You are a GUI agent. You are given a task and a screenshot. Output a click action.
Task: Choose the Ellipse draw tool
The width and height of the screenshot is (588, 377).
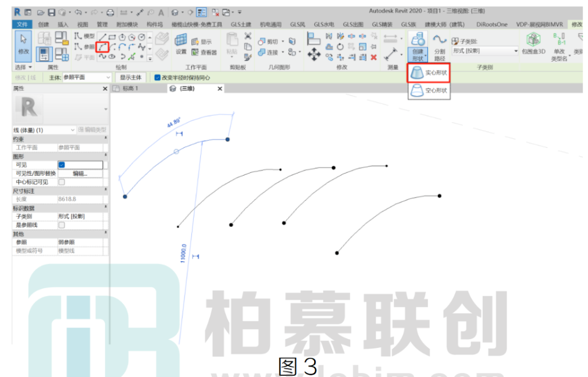coord(112,57)
